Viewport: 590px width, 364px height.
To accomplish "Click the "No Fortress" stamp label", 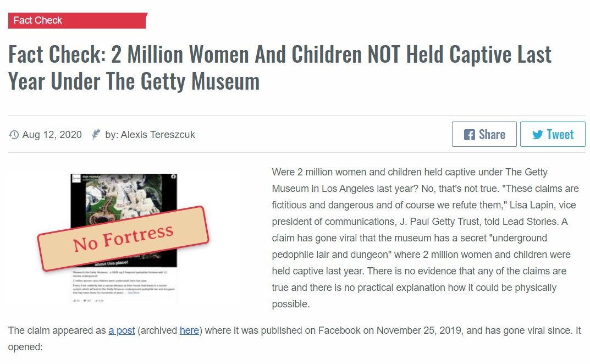I will 124,238.
